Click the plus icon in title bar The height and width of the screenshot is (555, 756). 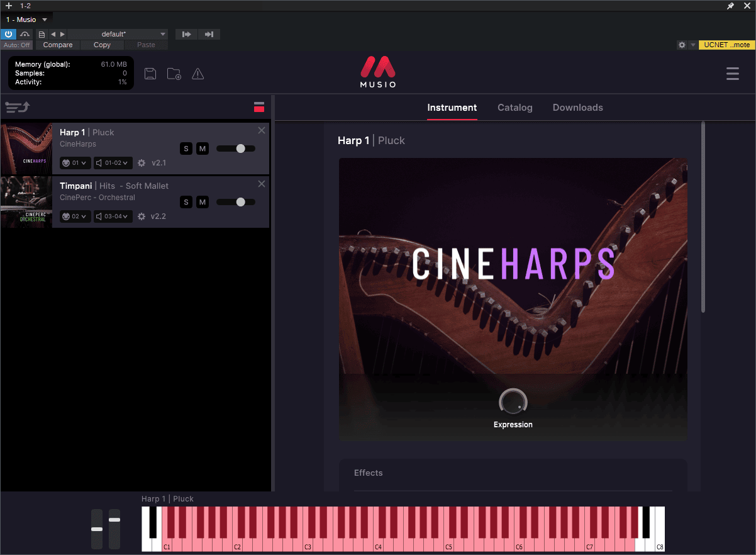coord(9,6)
